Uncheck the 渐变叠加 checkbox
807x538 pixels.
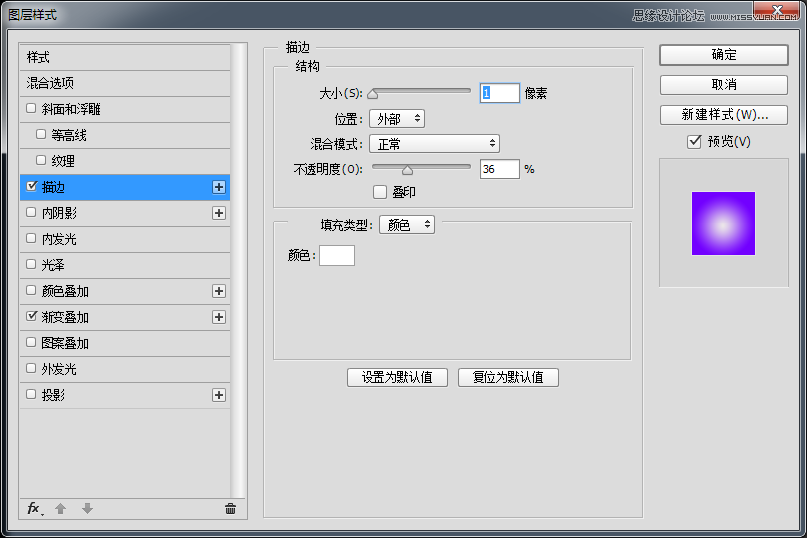coord(31,316)
